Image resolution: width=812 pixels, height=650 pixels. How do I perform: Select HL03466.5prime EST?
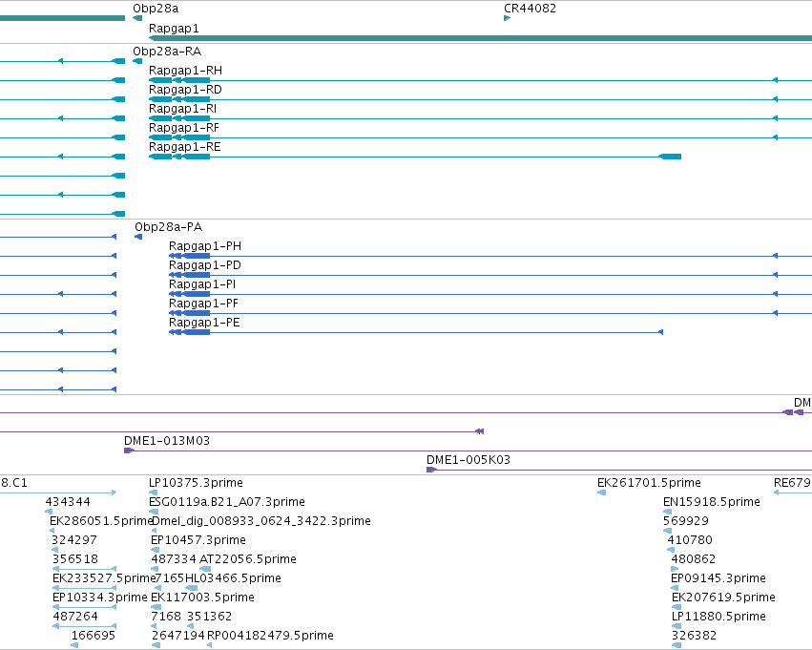[233, 578]
